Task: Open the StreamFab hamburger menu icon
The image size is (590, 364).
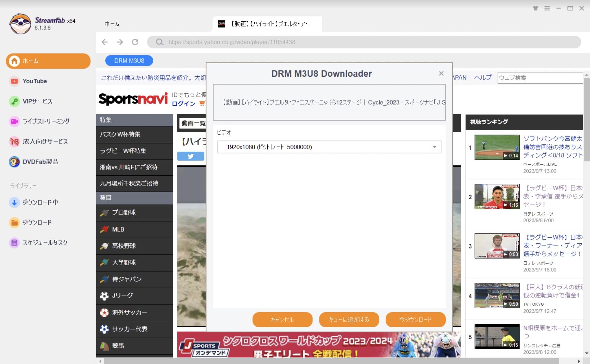Action: [547, 8]
